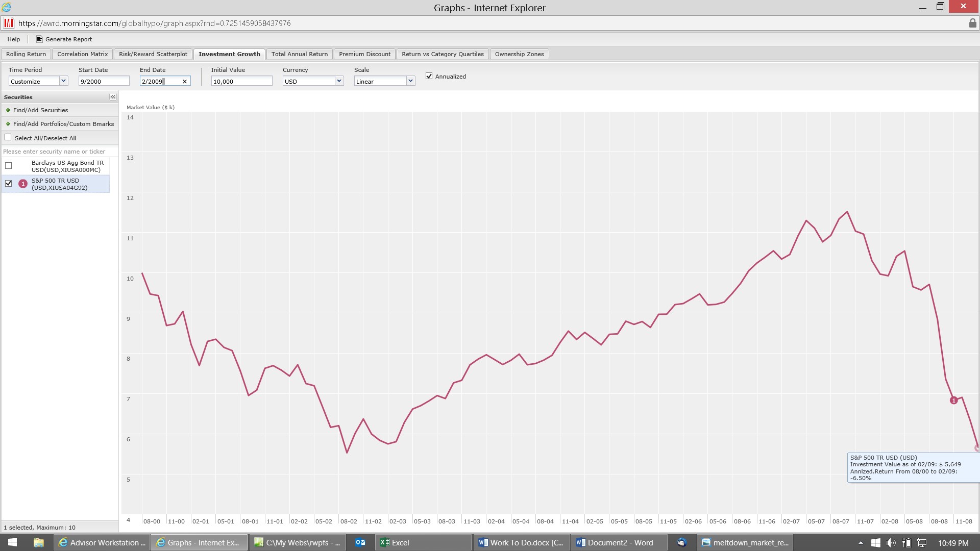Click the Internet Explorer title bar icon

tap(7, 7)
